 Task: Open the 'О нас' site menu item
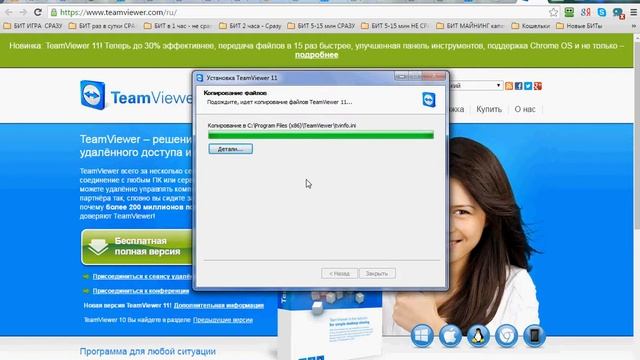pos(524,109)
